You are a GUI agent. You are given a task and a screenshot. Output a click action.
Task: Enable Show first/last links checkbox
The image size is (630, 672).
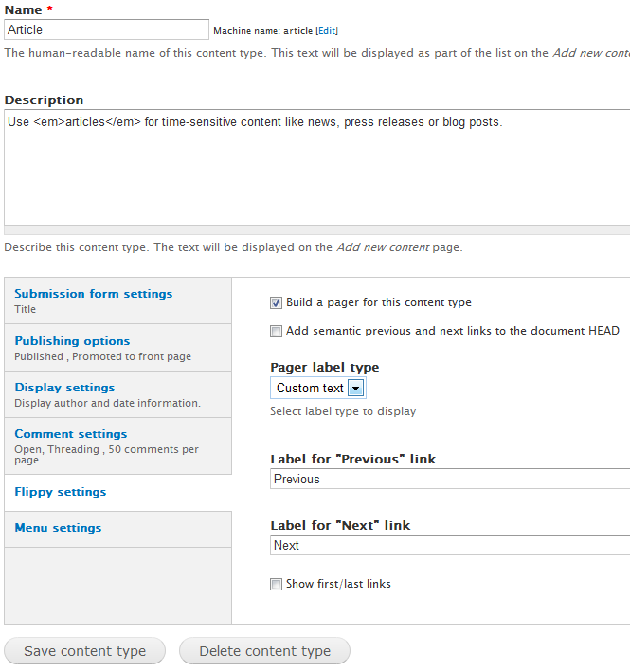point(277,585)
